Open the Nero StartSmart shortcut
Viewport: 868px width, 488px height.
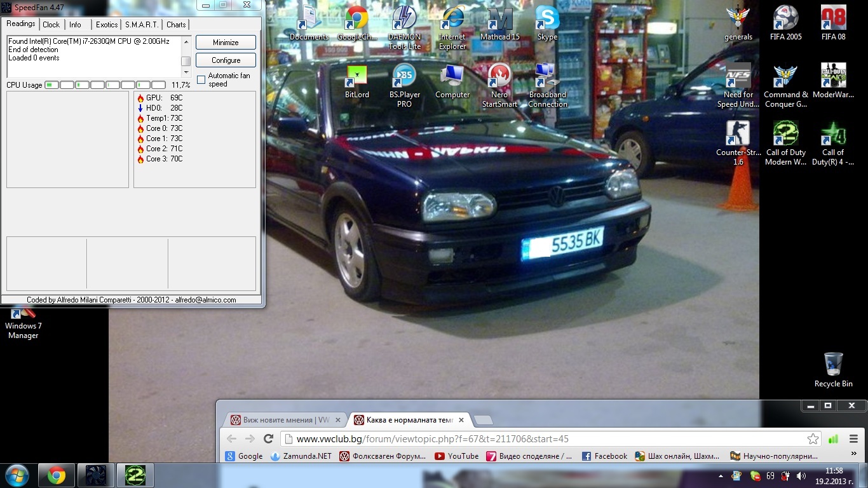tap(499, 77)
